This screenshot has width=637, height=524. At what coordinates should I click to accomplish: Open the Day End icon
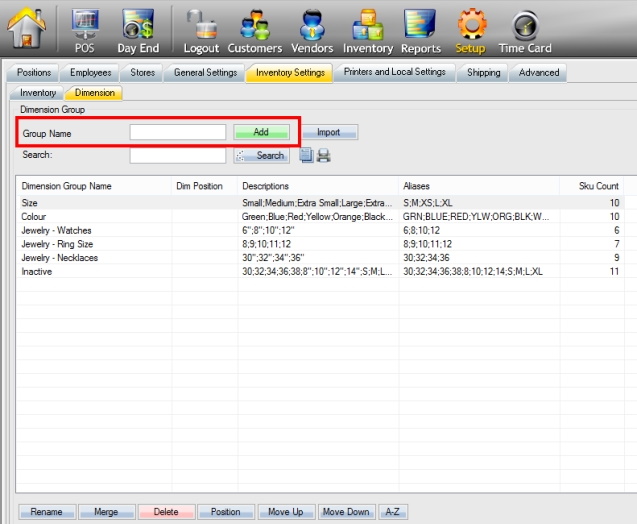pyautogui.click(x=138, y=31)
